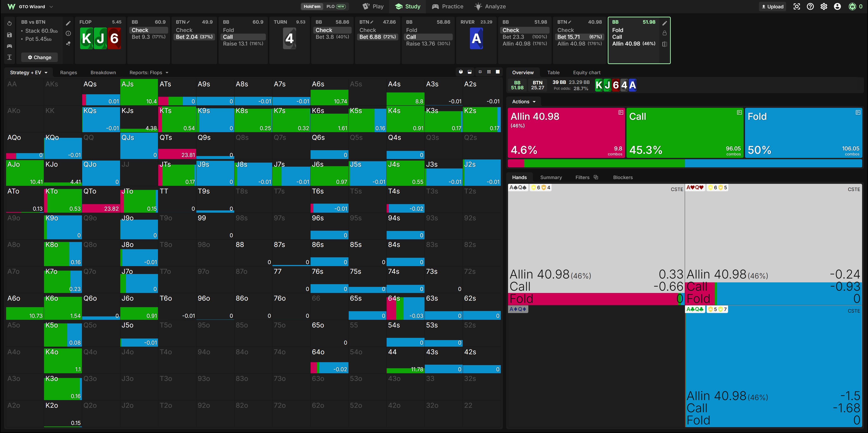Image resolution: width=868 pixels, height=433 pixels.
Task: Open the Actions dropdown
Action: point(524,101)
